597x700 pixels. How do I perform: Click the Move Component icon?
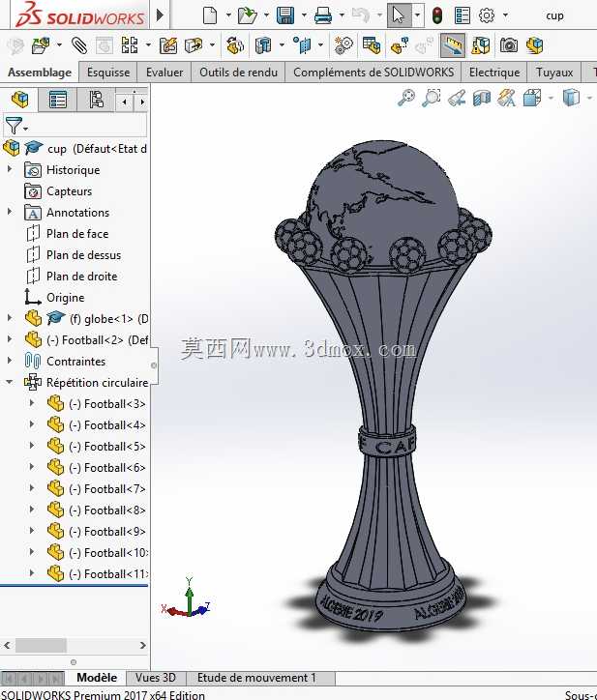pyautogui.click(x=194, y=45)
